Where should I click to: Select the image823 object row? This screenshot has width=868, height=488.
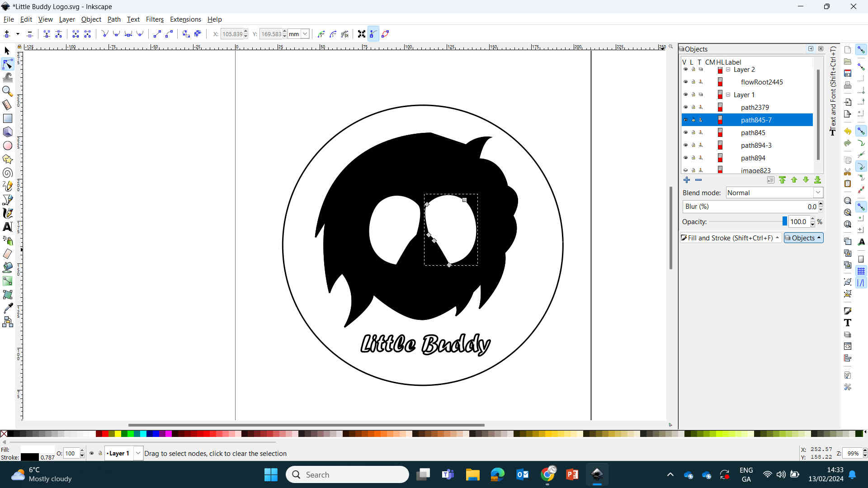[x=747, y=170]
